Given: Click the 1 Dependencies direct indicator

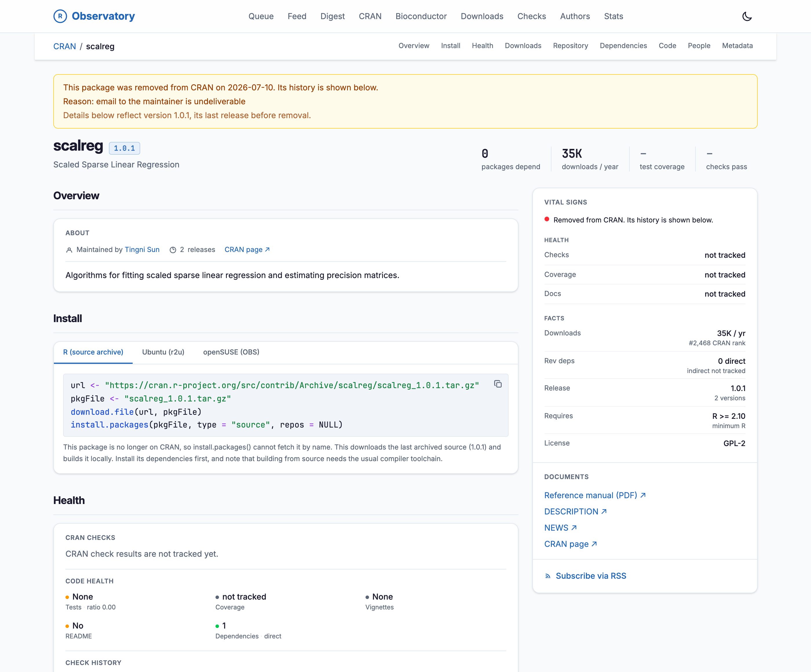Looking at the screenshot, I should click(248, 630).
